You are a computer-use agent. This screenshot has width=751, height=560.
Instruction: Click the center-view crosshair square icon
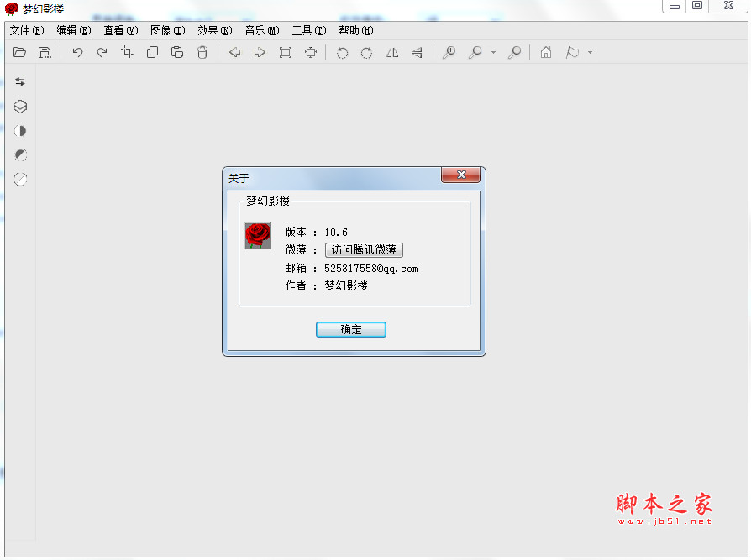coord(311,52)
